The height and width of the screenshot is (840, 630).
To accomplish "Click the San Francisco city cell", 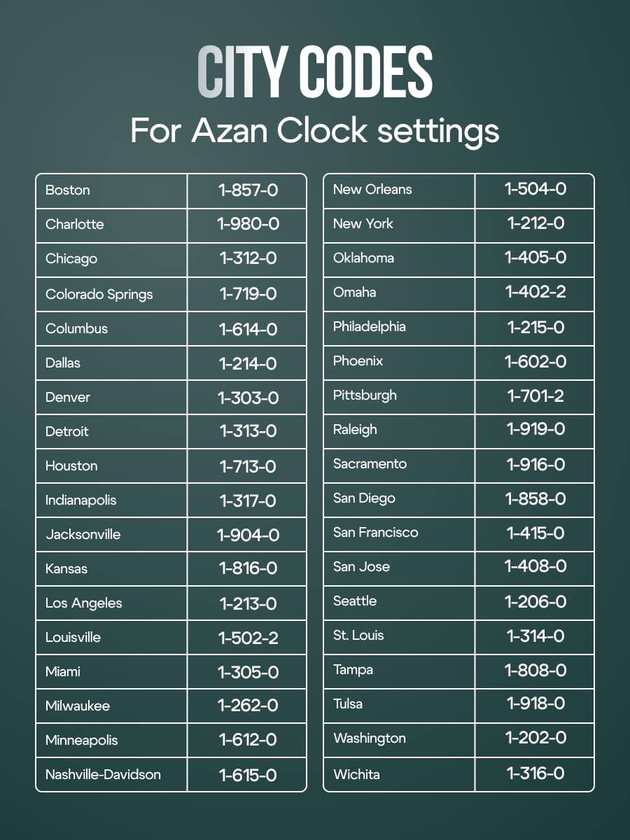I will 375,532.
